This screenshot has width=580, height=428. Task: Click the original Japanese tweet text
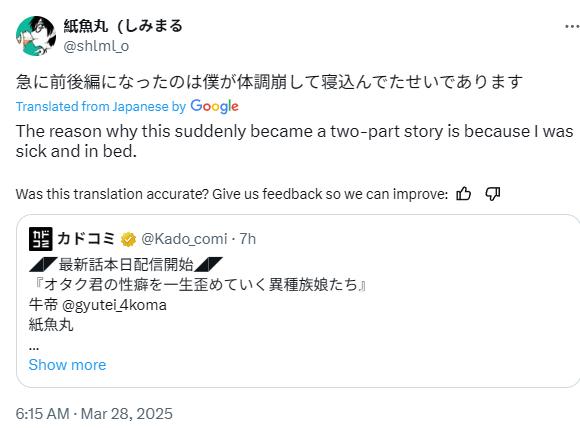[269, 82]
